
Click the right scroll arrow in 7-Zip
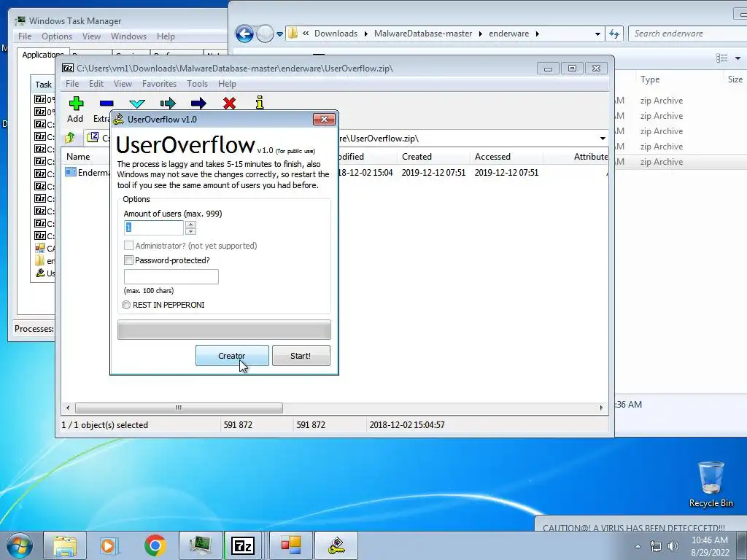[x=601, y=408]
